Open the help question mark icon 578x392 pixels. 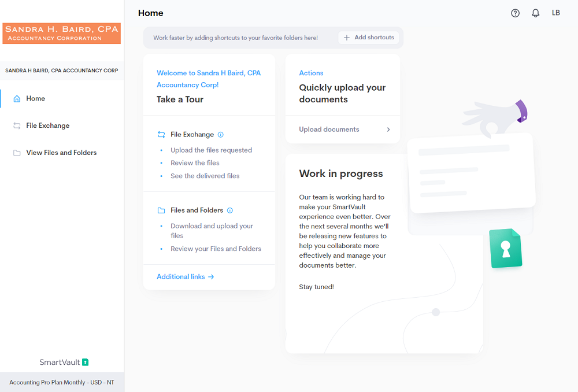515,13
